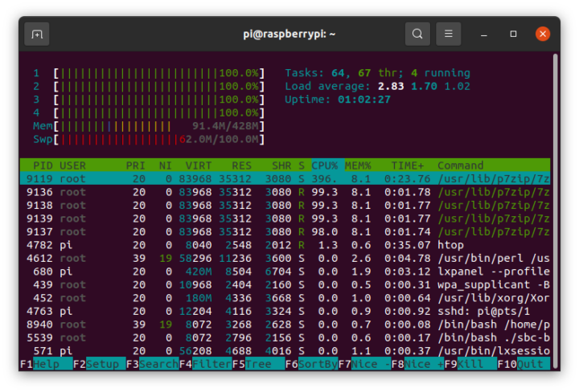Sort by the VIRT column header
Screen dimensions: 579x392
pos(199,165)
